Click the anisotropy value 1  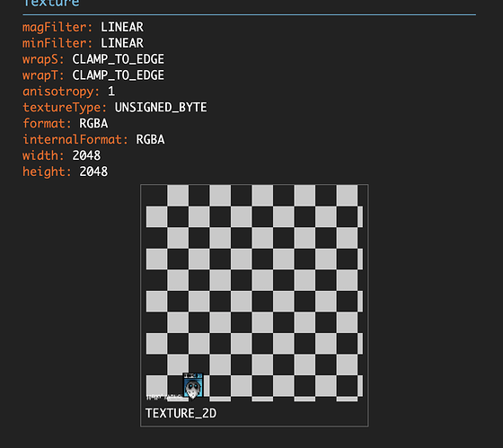coord(111,92)
